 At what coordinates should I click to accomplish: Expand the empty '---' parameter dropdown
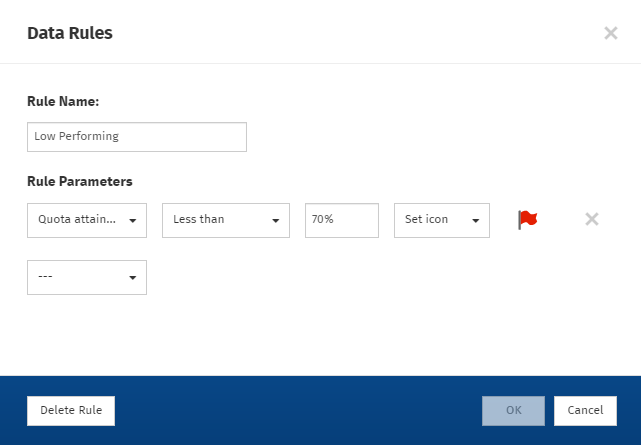[x=78, y=278]
